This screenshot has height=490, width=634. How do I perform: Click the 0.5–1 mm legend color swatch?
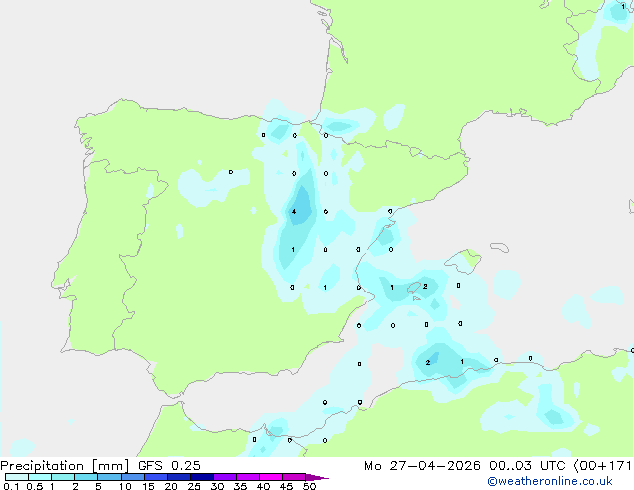click(40, 477)
